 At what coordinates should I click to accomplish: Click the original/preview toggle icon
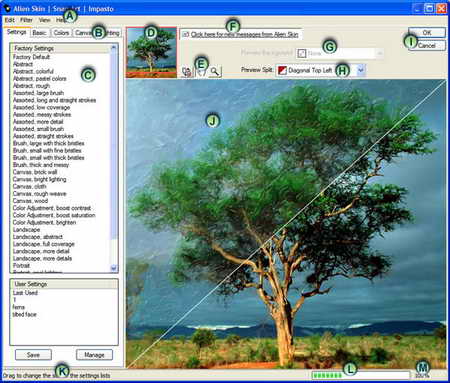click(187, 71)
